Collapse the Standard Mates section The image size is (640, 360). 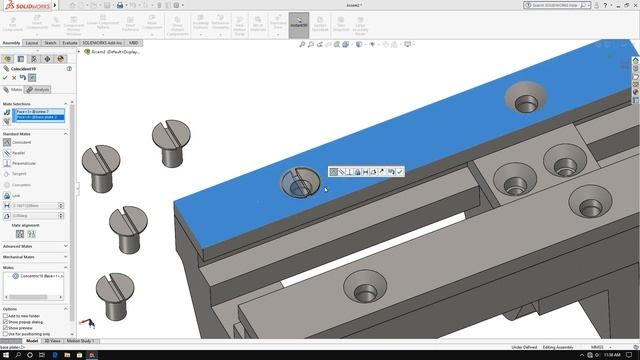click(x=66, y=134)
